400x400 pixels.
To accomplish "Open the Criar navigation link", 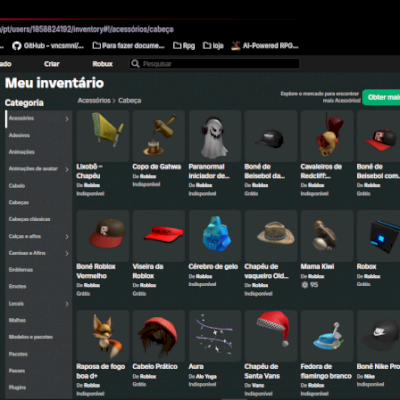I will click(x=52, y=64).
